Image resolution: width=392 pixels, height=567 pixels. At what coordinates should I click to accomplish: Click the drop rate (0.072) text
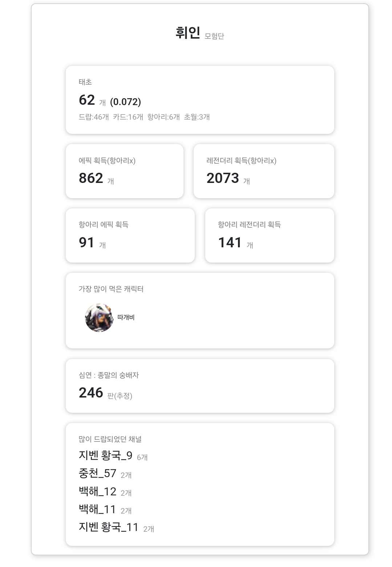point(125,102)
